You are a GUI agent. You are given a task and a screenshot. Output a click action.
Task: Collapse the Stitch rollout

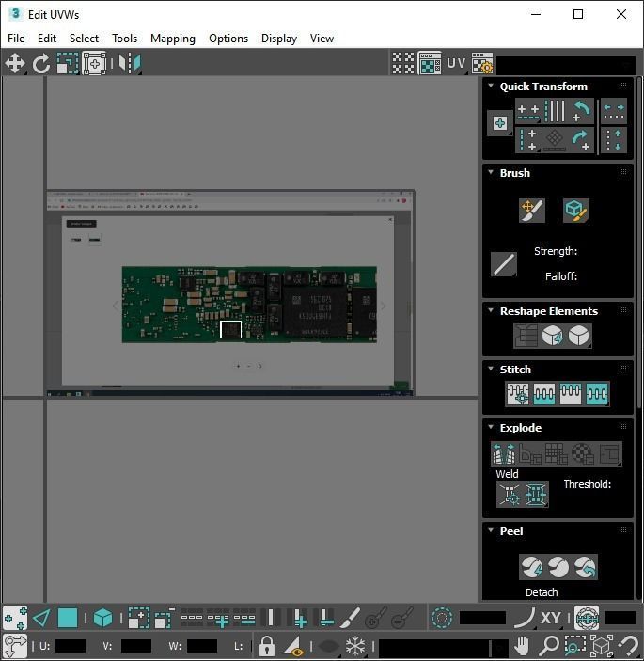tap(491, 369)
